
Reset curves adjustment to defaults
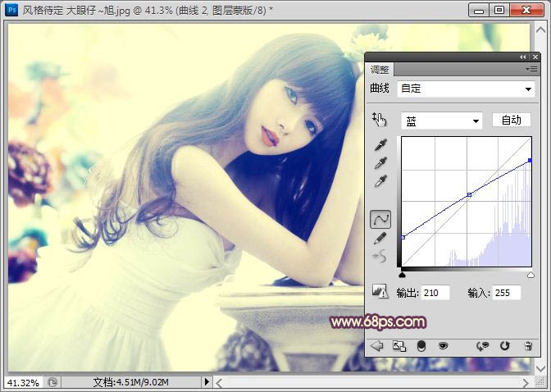coord(504,346)
